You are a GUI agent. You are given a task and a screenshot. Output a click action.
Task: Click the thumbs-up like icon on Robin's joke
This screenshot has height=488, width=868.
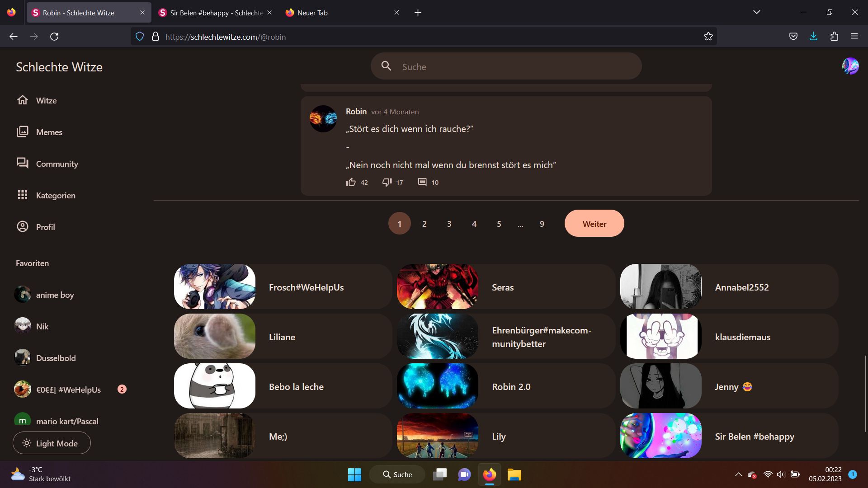pyautogui.click(x=351, y=182)
